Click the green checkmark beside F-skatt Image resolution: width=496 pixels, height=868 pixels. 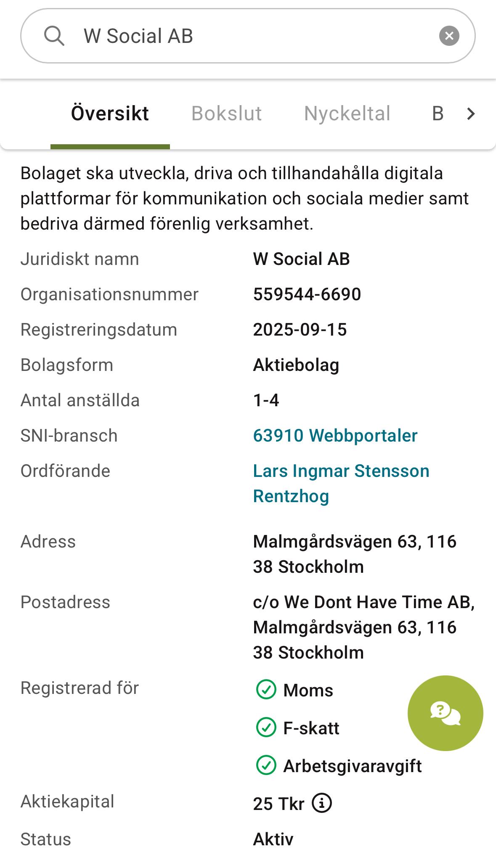(x=266, y=728)
